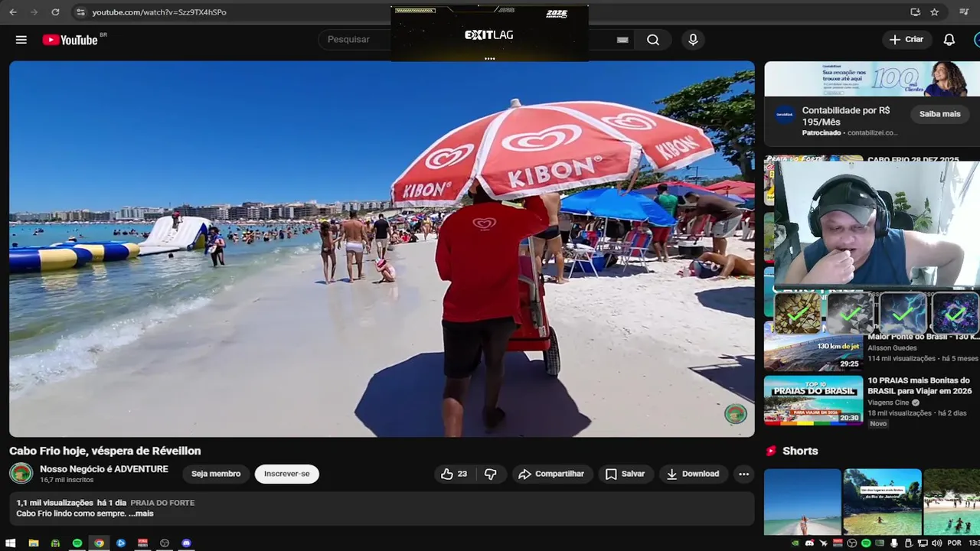Open the site info icon in address bar

click(x=80, y=12)
